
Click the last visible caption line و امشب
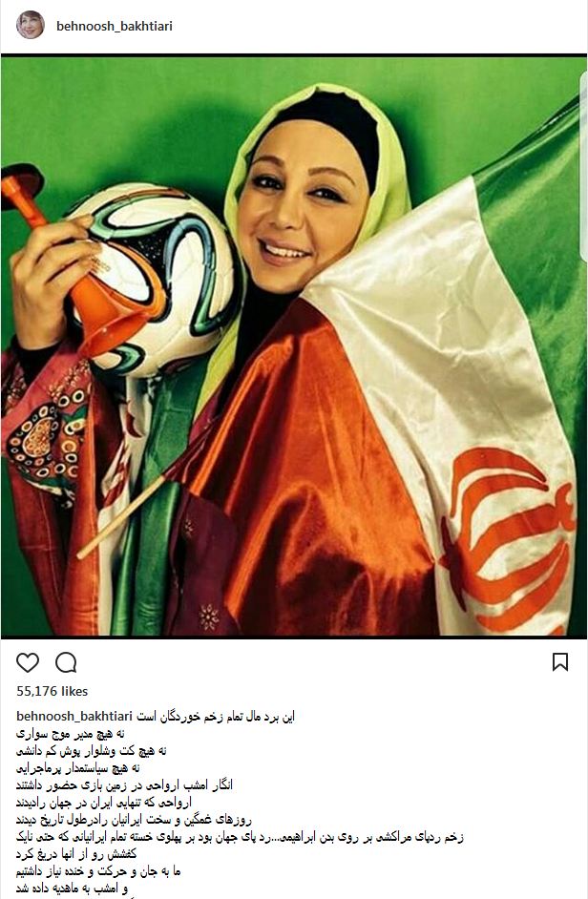pyautogui.click(x=72, y=889)
